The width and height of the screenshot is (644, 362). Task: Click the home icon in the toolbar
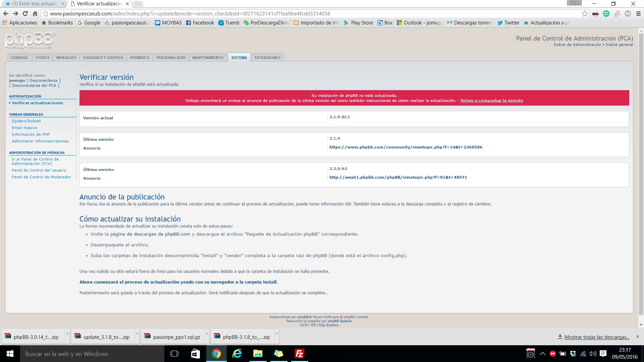pos(35,14)
